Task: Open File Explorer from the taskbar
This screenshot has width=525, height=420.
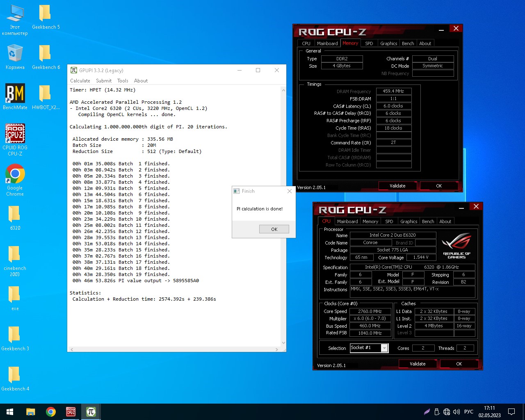Action: (31, 412)
